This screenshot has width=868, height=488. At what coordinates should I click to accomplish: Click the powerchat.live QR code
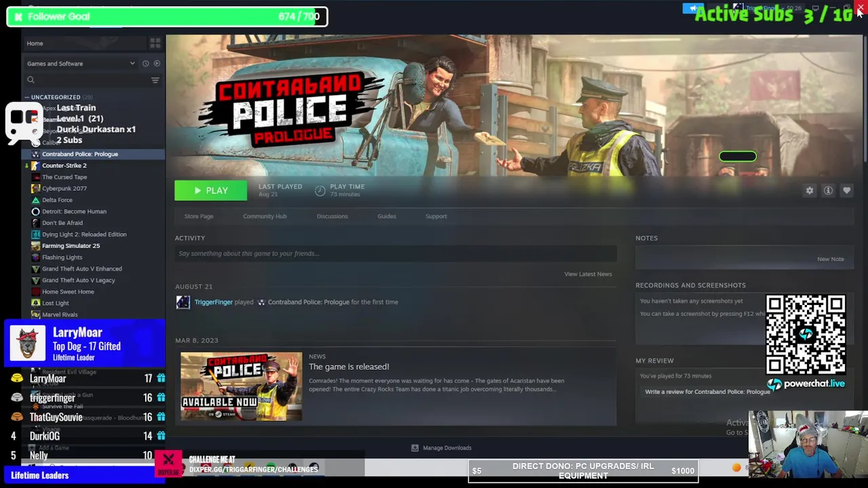pyautogui.click(x=806, y=334)
